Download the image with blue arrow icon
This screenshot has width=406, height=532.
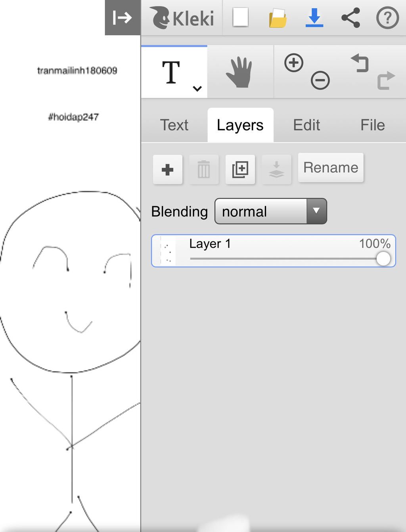314,18
